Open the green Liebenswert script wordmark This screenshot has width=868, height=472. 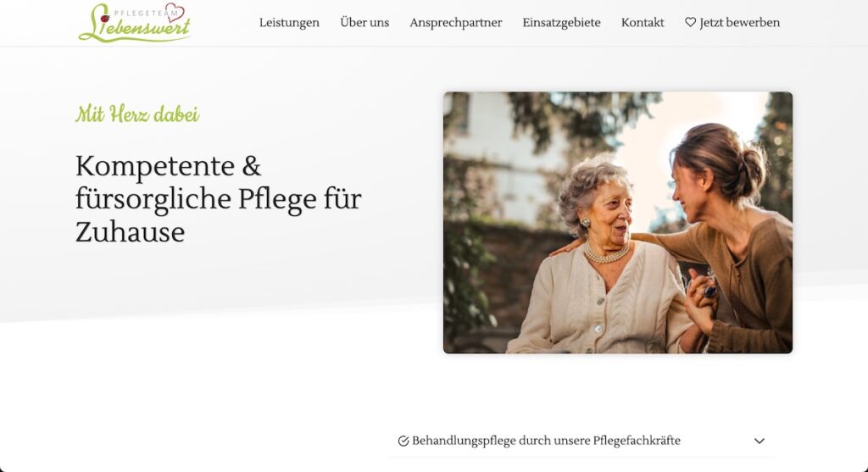(135, 28)
